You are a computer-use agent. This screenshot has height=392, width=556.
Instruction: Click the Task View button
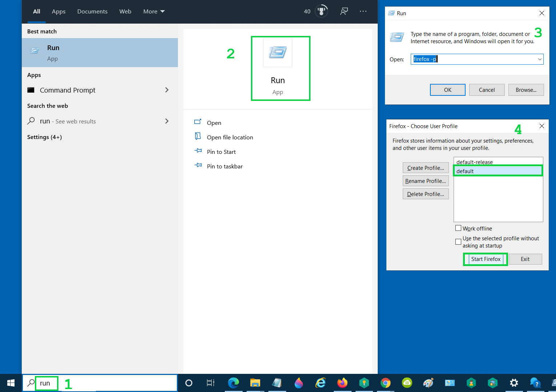210,383
